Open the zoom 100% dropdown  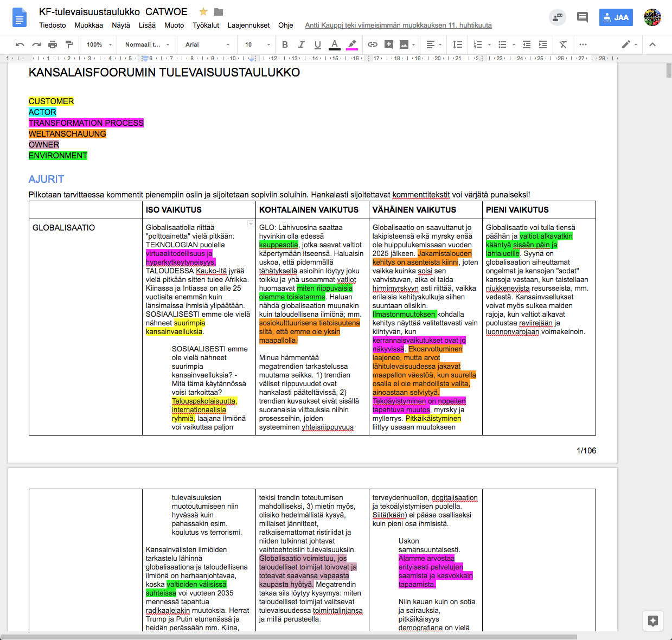99,44
